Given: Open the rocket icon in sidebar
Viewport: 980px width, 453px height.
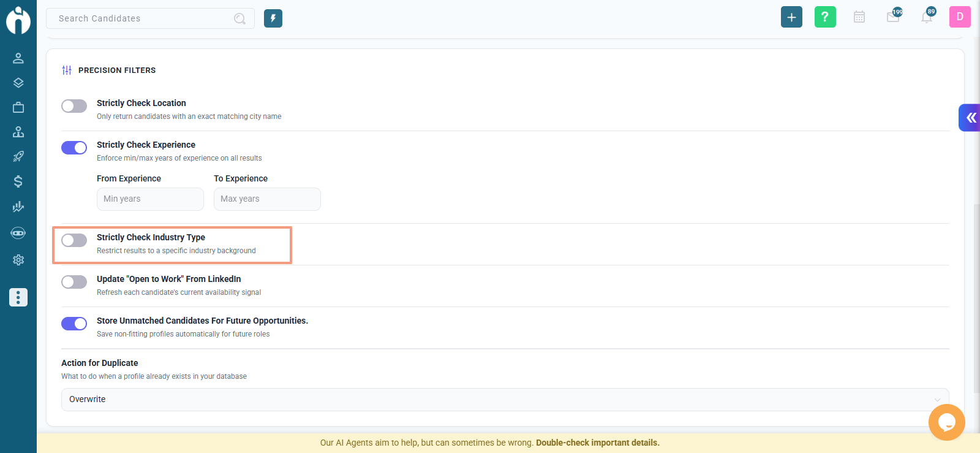Looking at the screenshot, I should click(18, 156).
